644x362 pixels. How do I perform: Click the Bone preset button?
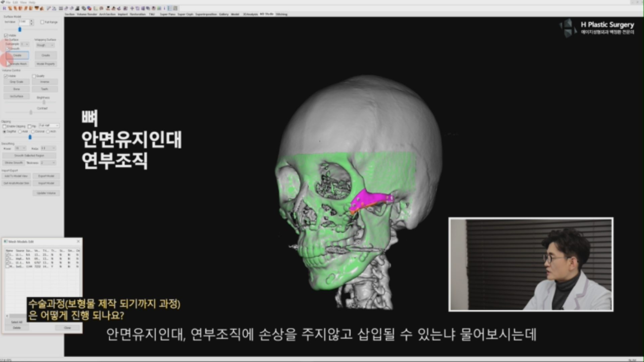point(16,89)
